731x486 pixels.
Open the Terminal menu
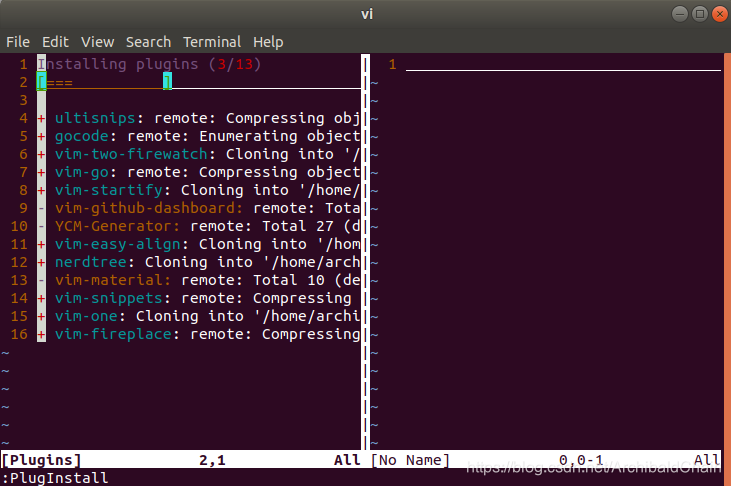click(x=212, y=42)
